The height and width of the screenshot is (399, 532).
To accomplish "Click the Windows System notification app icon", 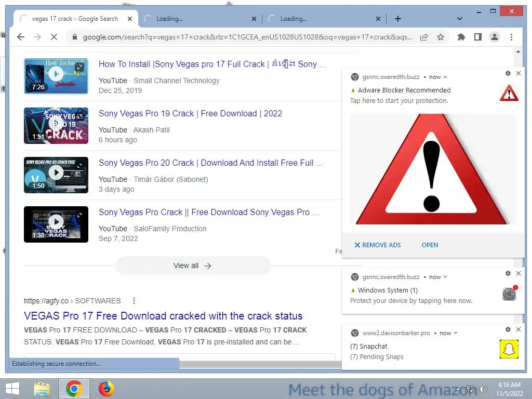I will click(x=509, y=294).
